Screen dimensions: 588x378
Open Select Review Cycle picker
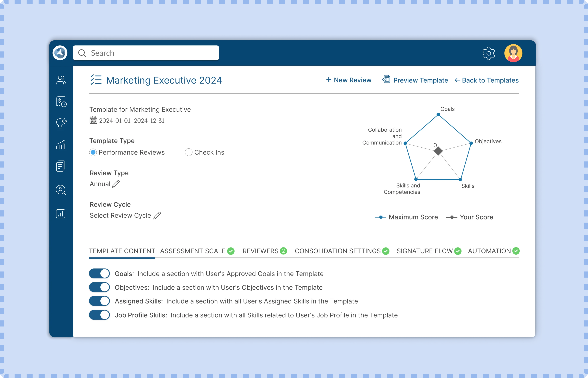pyautogui.click(x=157, y=215)
